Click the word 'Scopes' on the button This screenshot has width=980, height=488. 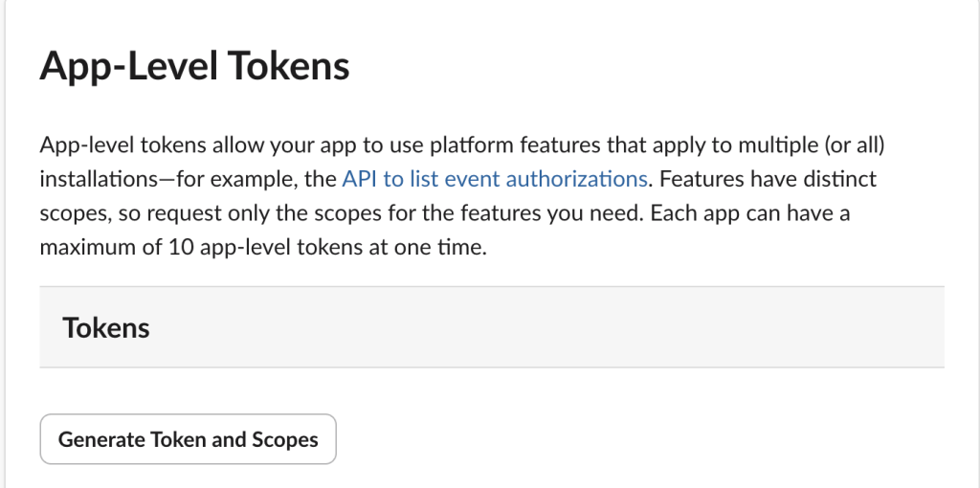click(284, 439)
